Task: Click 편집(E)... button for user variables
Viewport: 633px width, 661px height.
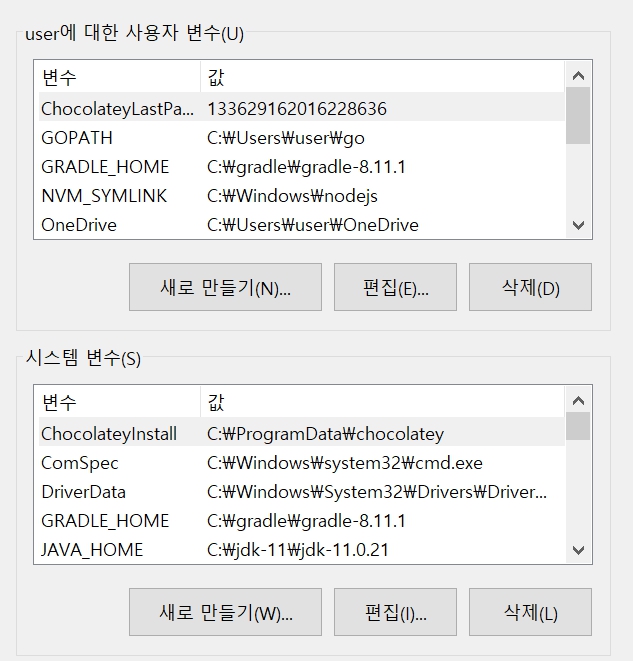Action: pyautogui.click(x=395, y=287)
